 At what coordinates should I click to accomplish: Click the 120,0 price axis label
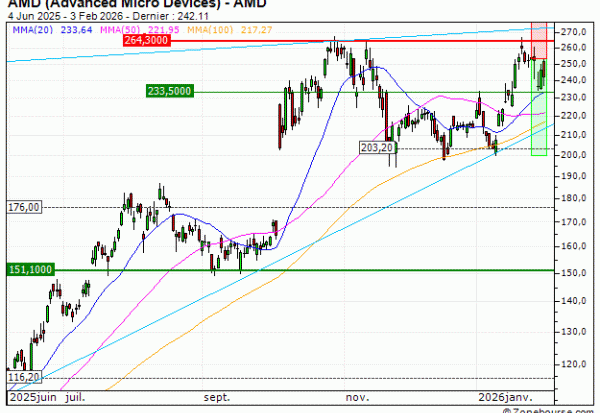573,364
